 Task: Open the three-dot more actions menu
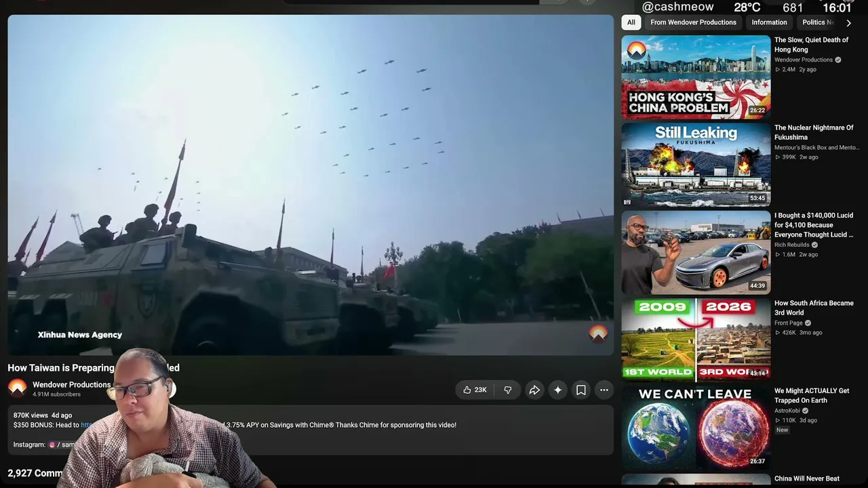pyautogui.click(x=604, y=390)
